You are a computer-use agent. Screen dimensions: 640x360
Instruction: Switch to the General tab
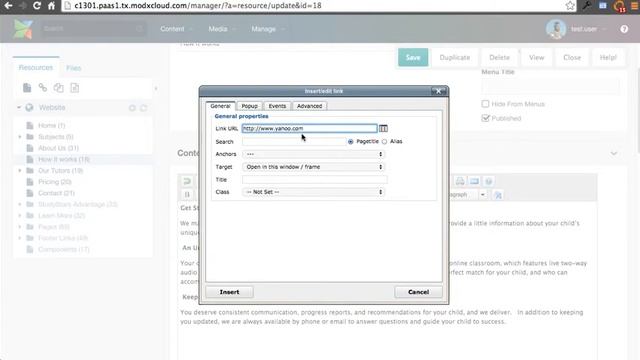coord(220,106)
